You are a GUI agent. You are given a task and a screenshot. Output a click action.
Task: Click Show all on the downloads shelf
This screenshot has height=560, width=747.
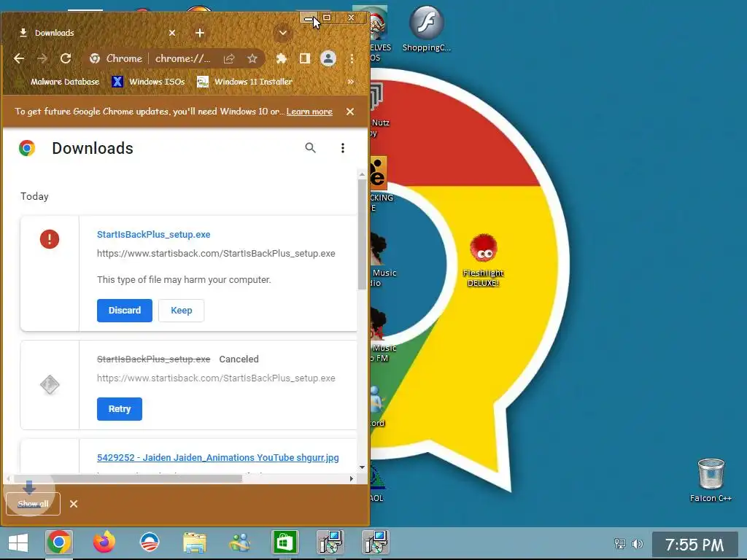pyautogui.click(x=33, y=504)
